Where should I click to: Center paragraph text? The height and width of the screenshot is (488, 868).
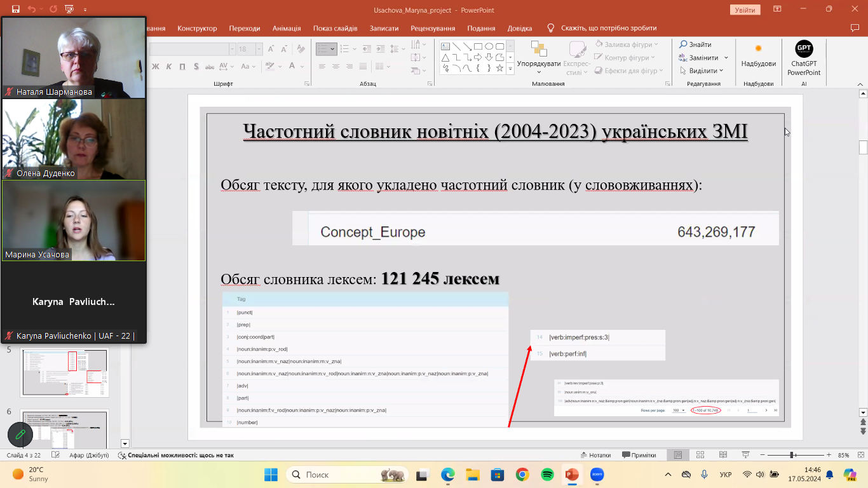point(336,67)
